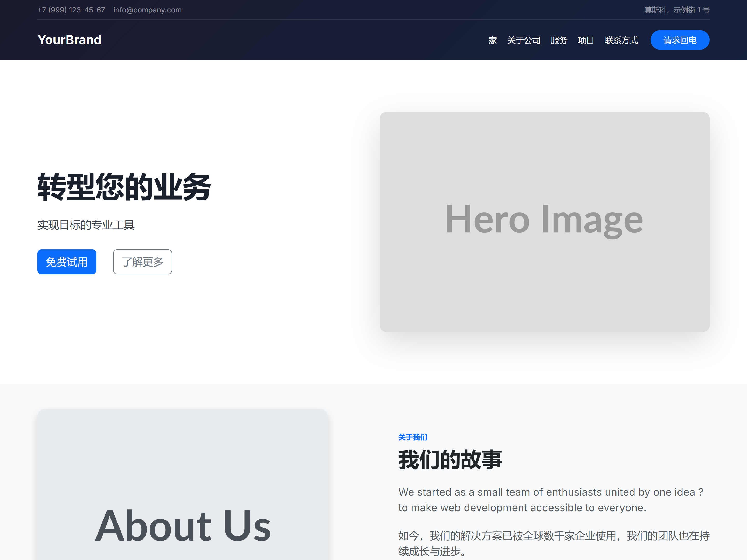747x560 pixels.
Task: Click the blue 关于我们 section label
Action: tap(413, 437)
